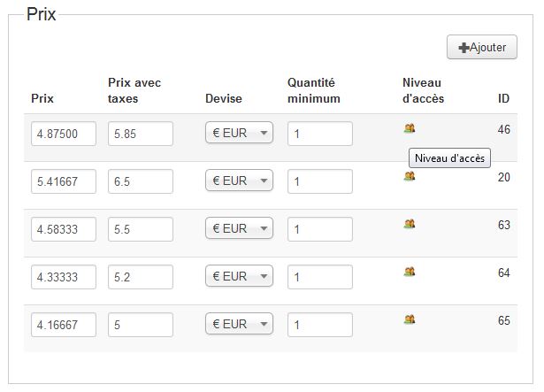Click price field containing 4.87500
Viewport: 544px width, 392px height.
coord(64,135)
